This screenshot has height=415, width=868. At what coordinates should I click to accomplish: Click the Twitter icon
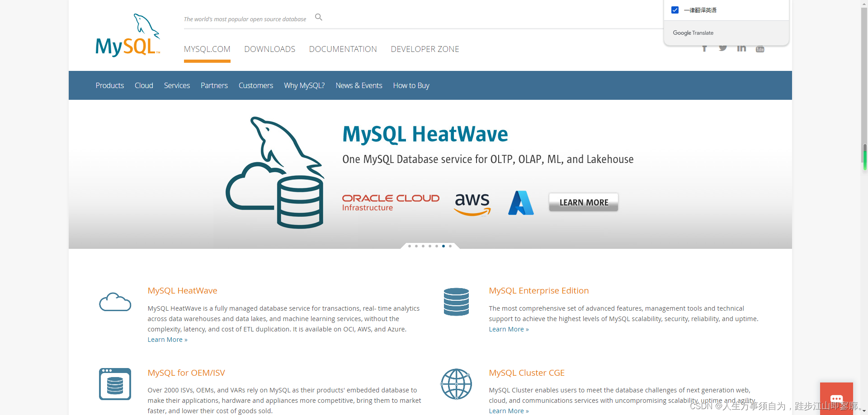[x=722, y=48]
